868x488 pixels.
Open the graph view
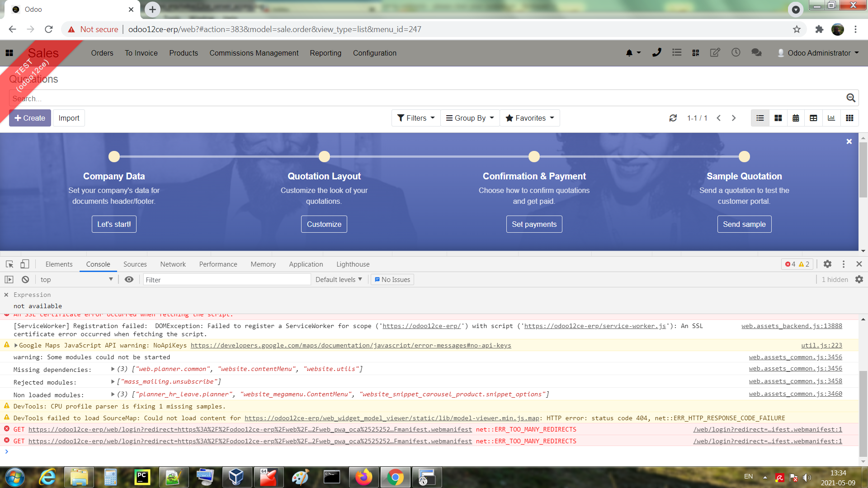[x=831, y=118]
